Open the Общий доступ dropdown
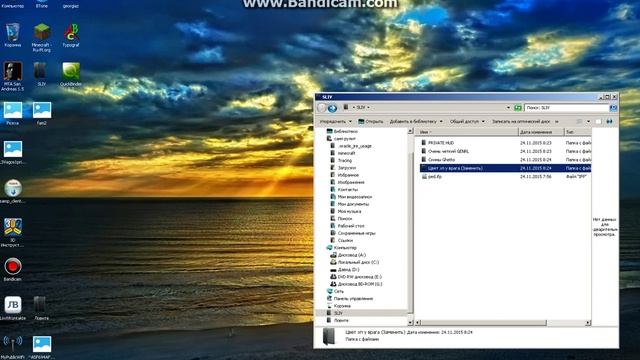 click(467, 122)
